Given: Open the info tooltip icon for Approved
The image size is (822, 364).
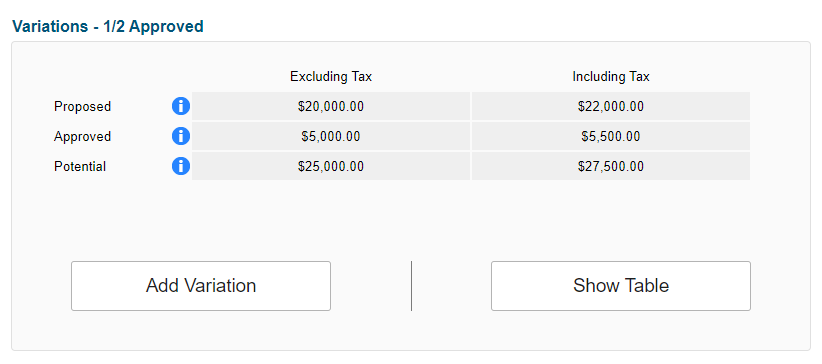Looking at the screenshot, I should 180,136.
